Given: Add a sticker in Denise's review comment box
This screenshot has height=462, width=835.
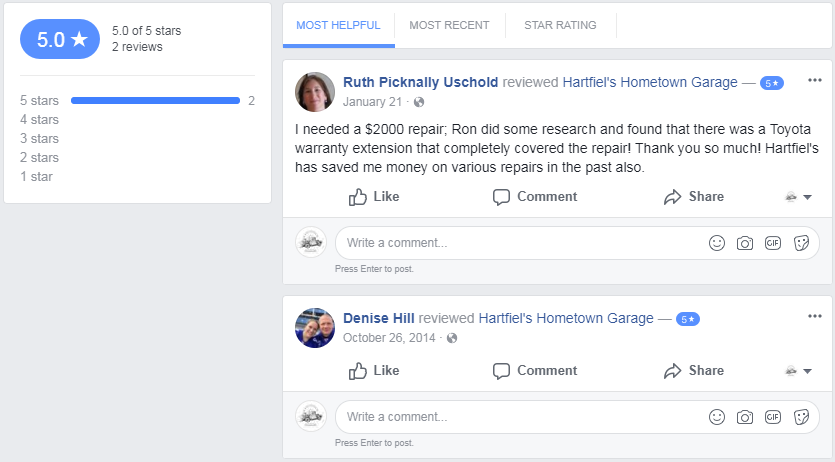Looking at the screenshot, I should (x=801, y=417).
